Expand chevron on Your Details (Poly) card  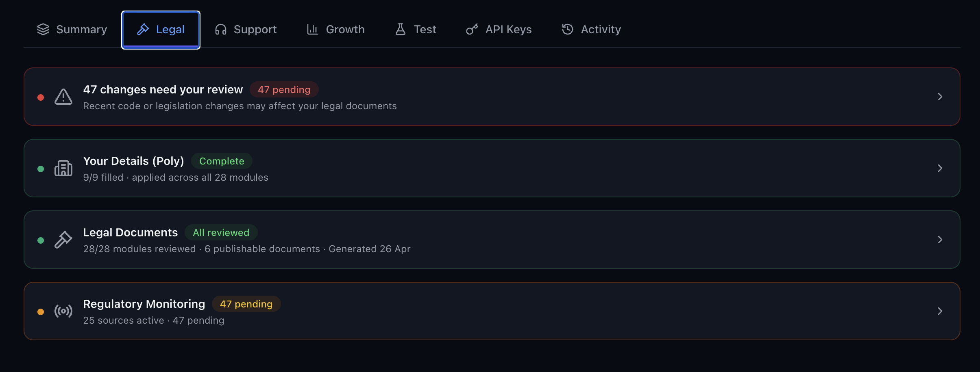(x=940, y=168)
